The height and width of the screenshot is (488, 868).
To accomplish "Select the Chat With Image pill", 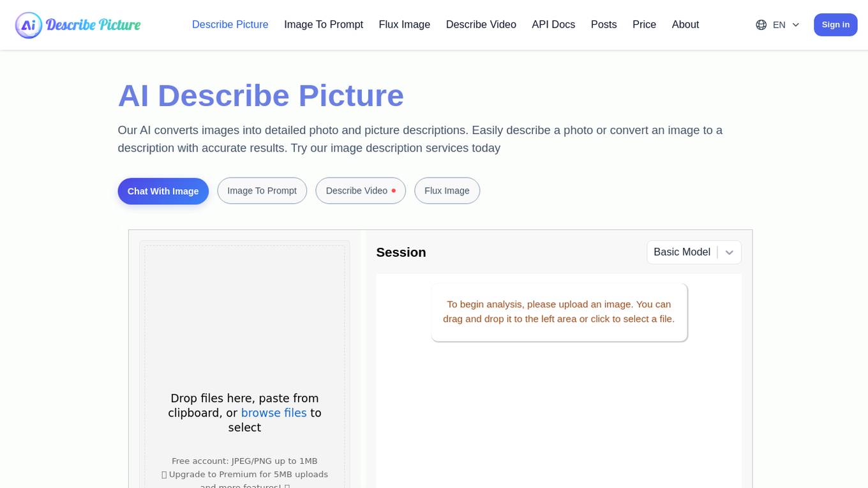I will coord(163,191).
